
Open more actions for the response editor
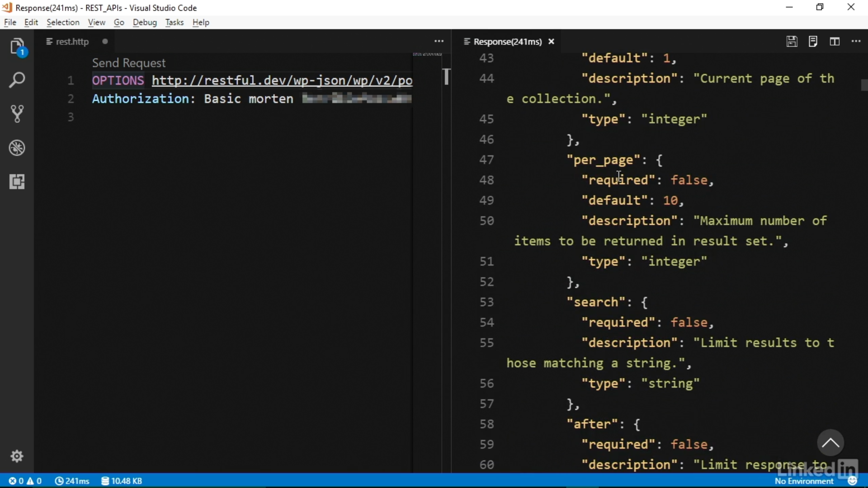[856, 41]
